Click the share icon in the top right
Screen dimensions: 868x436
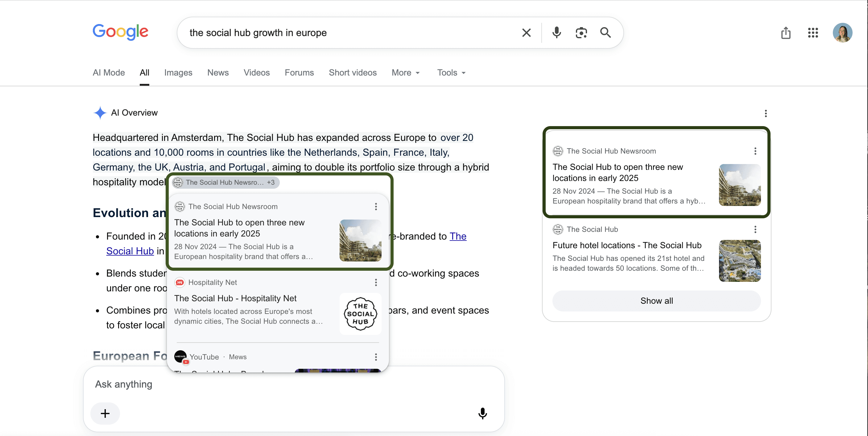tap(786, 33)
